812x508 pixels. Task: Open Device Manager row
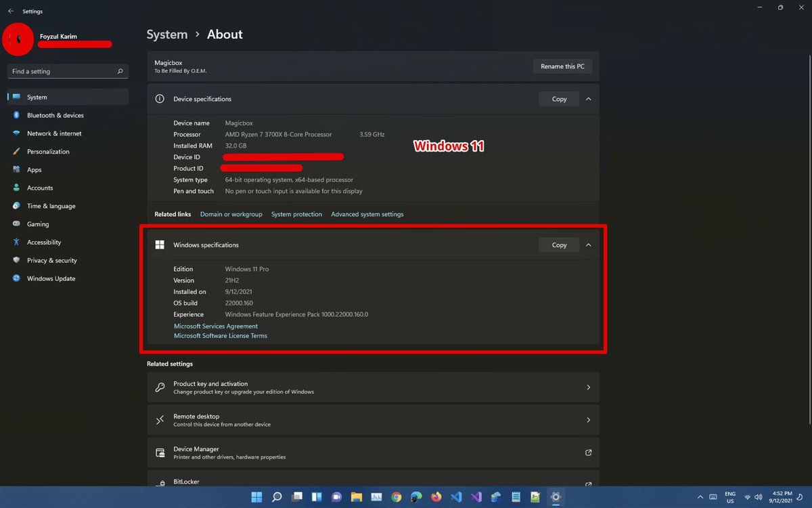(x=373, y=452)
